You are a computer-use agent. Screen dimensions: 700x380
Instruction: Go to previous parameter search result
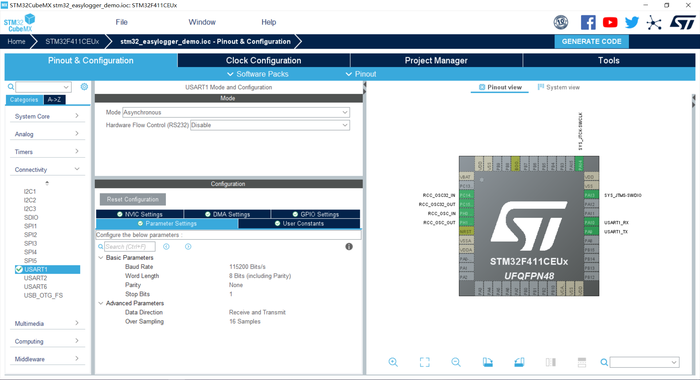pyautogui.click(x=166, y=246)
